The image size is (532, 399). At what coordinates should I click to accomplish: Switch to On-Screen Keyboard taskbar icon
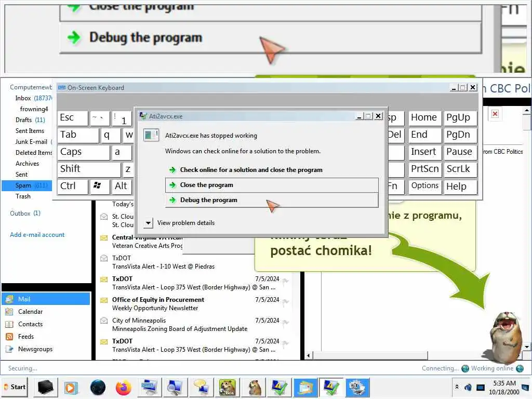click(x=149, y=387)
